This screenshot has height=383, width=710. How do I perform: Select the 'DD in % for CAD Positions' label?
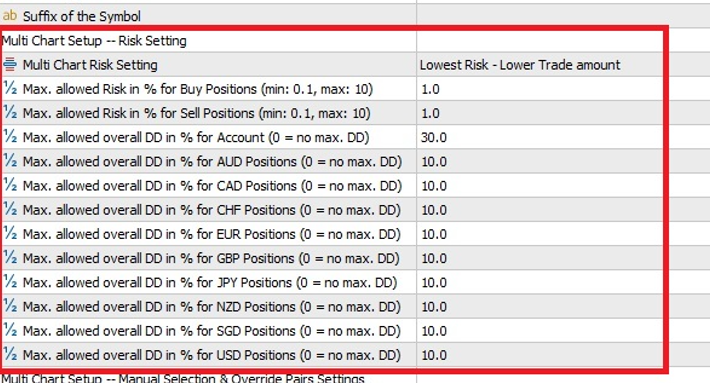tap(212, 186)
